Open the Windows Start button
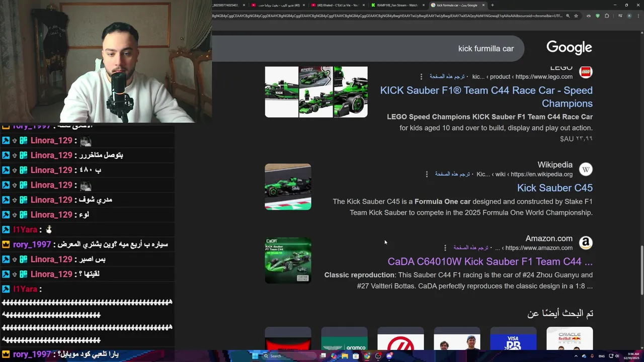Image resolution: width=644 pixels, height=362 pixels. pyautogui.click(x=255, y=356)
